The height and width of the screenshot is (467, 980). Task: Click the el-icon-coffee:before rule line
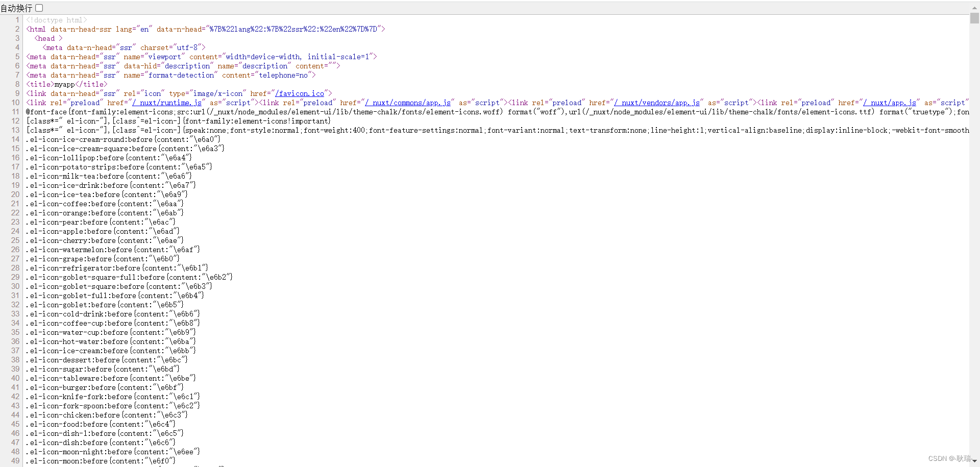pos(105,204)
